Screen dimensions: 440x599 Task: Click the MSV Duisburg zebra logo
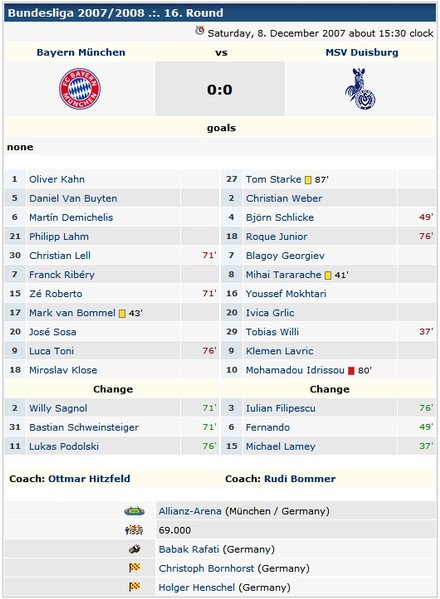pyautogui.click(x=361, y=89)
